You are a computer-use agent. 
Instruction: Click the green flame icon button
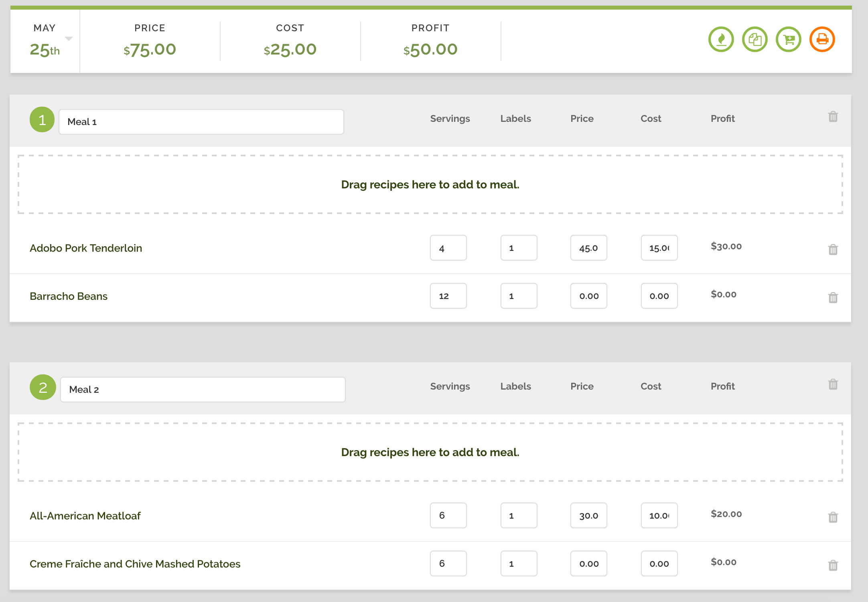[x=721, y=40]
